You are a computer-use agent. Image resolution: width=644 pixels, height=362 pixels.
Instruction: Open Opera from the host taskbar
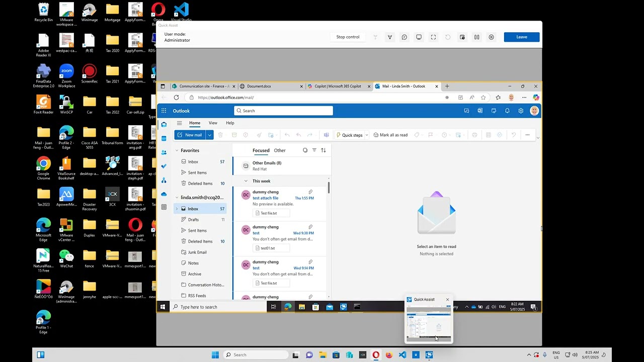coord(376,355)
